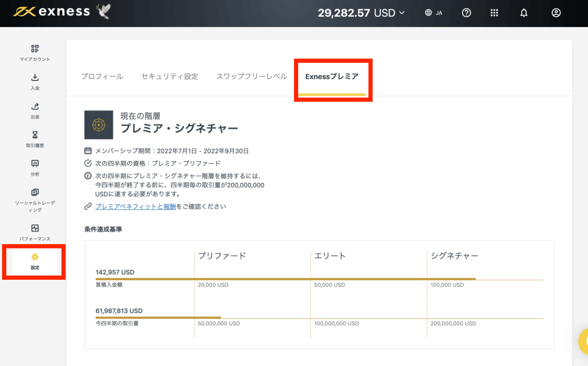Open the 分析 analysis icon
The image size is (588, 366).
35,164
